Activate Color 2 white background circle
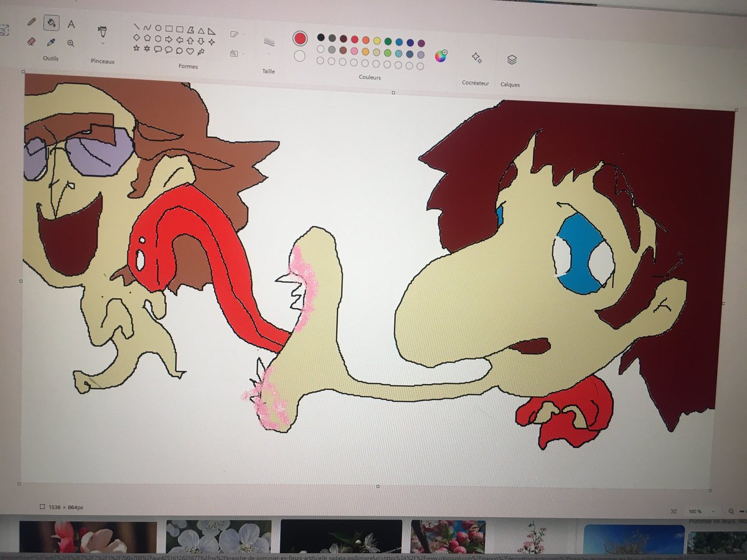 [x=299, y=55]
